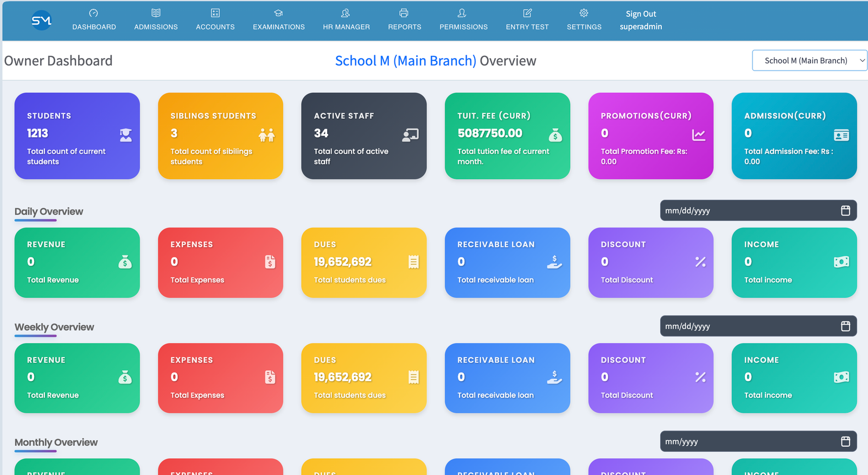The height and width of the screenshot is (475, 868).
Task: Click the graduate icon in Students card
Action: point(126,135)
